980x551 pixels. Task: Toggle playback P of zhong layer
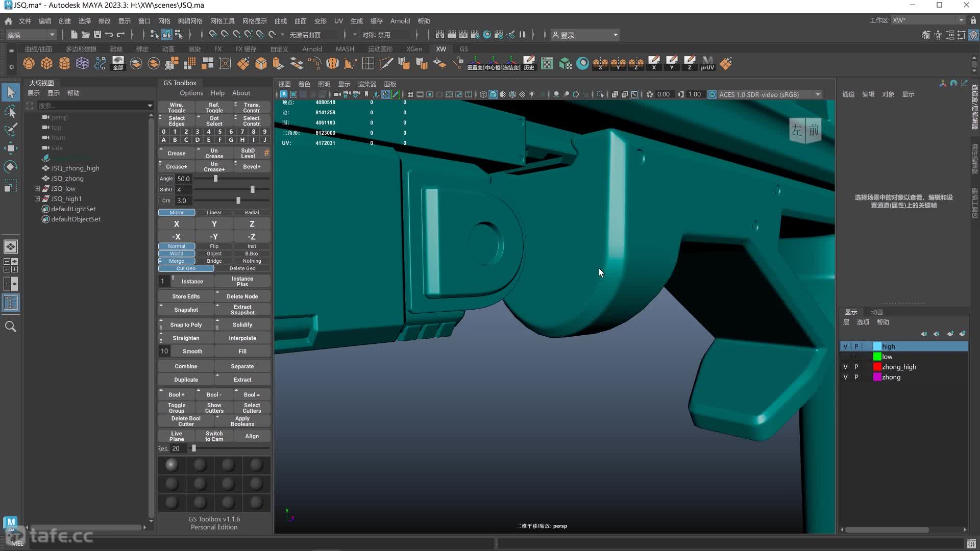pos(856,377)
